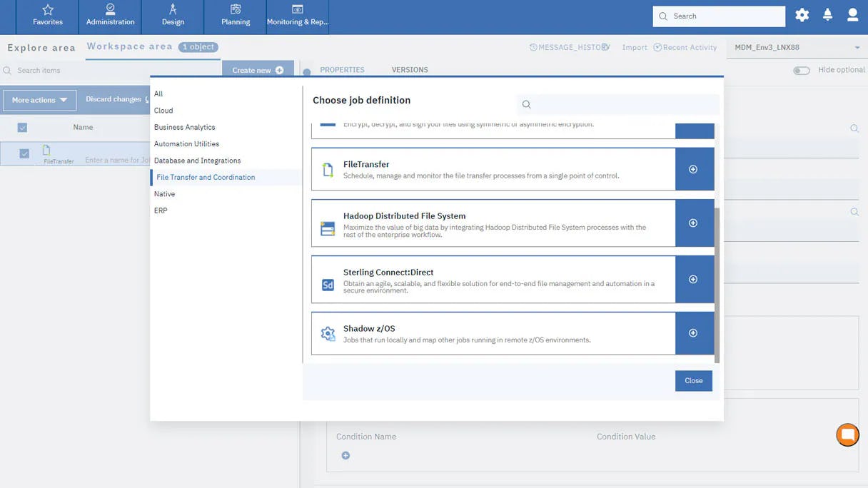Switch to the VERSIONS tab
Screen dimensions: 868x488
point(410,70)
